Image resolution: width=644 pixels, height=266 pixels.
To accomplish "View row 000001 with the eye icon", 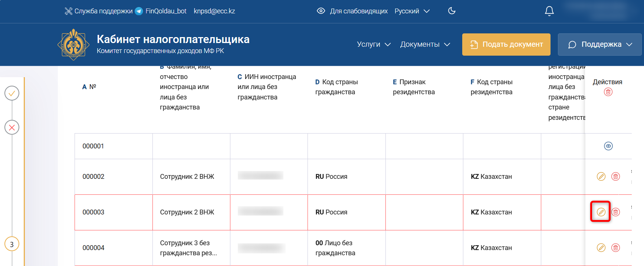I will pyautogui.click(x=608, y=146).
